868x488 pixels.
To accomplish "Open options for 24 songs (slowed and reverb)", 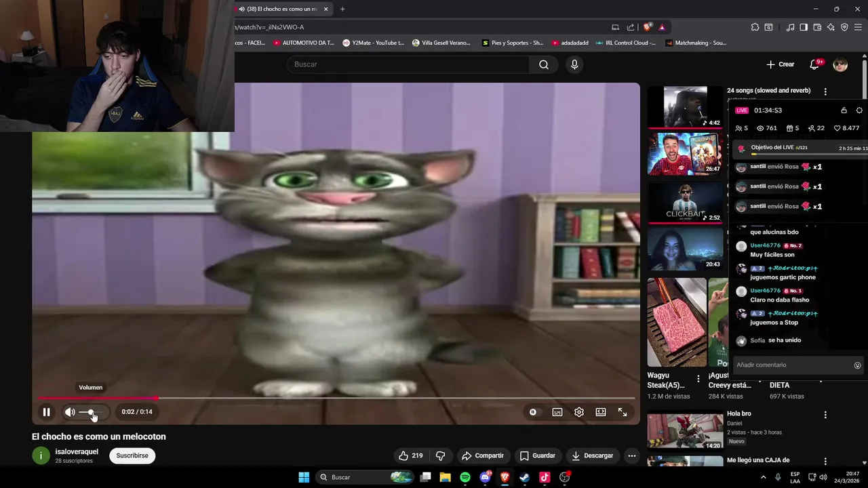I will (x=825, y=91).
